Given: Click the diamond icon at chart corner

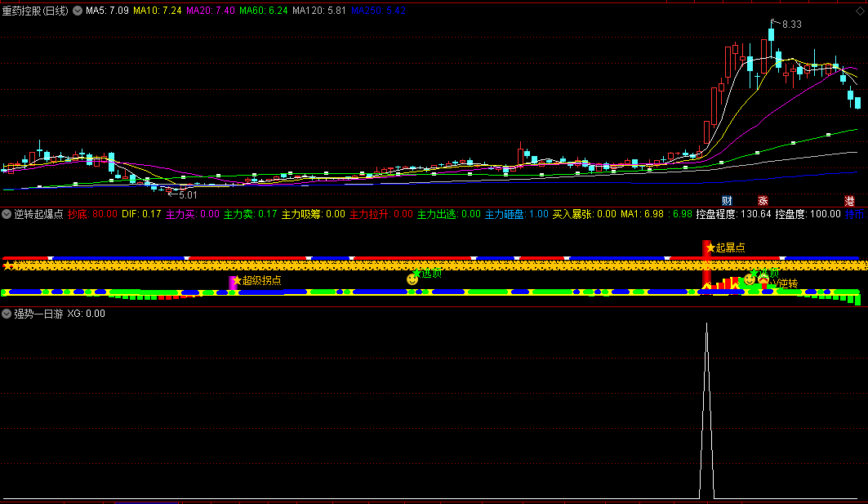Looking at the screenshot, I should point(861,11).
